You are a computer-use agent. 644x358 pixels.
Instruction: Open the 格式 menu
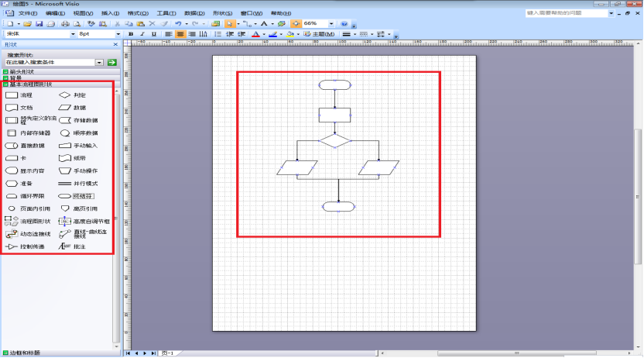tap(138, 13)
